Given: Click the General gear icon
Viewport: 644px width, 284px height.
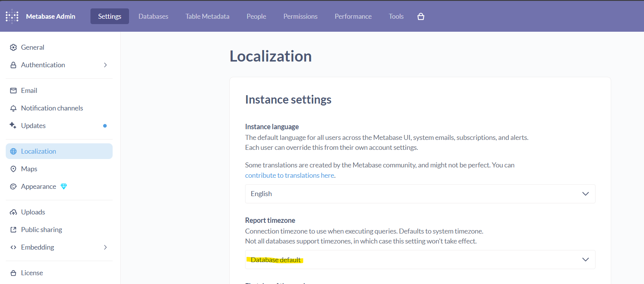Looking at the screenshot, I should 13,47.
